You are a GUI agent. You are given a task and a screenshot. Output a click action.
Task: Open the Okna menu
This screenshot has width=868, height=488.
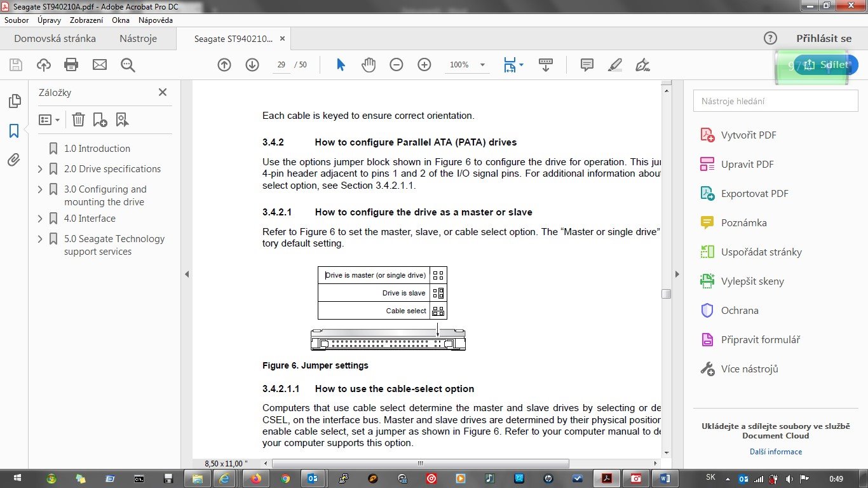pos(121,20)
